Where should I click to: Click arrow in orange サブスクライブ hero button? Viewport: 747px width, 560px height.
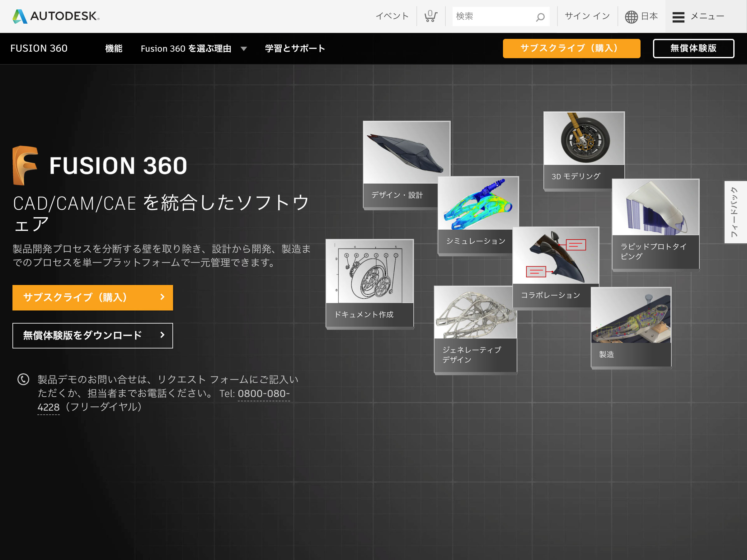click(x=162, y=297)
